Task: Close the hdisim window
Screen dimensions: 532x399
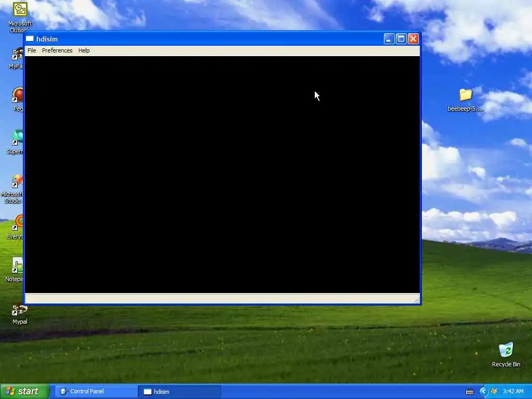Action: 413,39
